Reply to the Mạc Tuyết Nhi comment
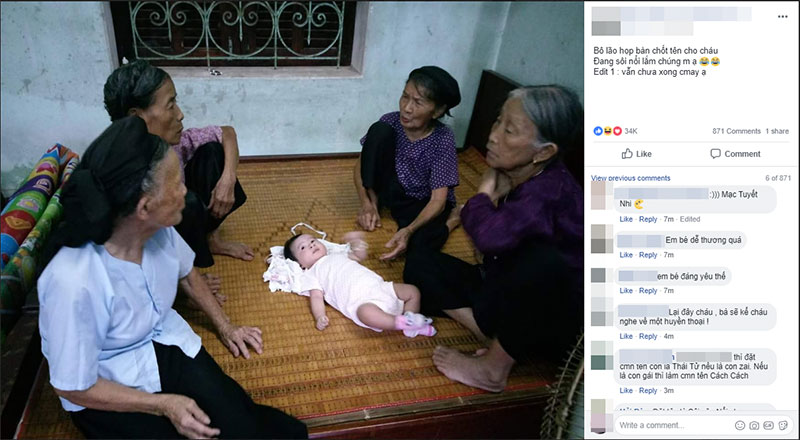This screenshot has height=440, width=800. 648,219
